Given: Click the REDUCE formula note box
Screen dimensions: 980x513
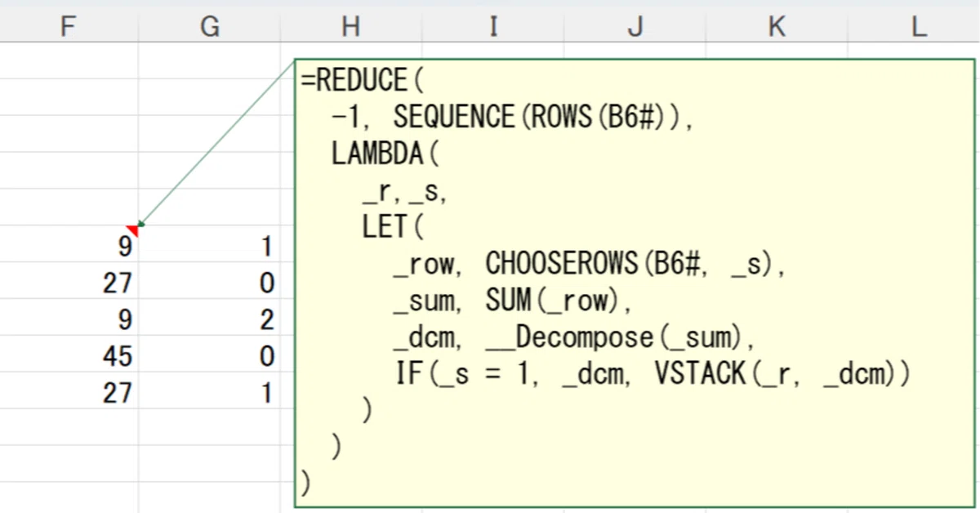Looking at the screenshot, I should point(635,283).
